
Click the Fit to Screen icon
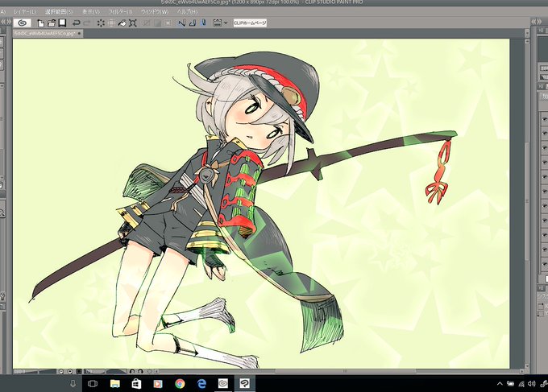coord(79,372)
